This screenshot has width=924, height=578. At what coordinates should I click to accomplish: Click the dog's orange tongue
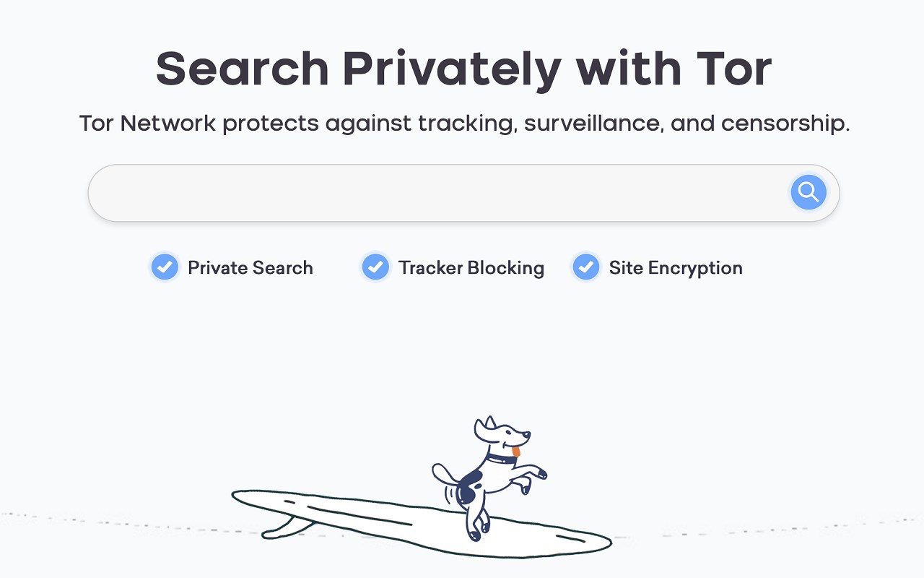[515, 452]
